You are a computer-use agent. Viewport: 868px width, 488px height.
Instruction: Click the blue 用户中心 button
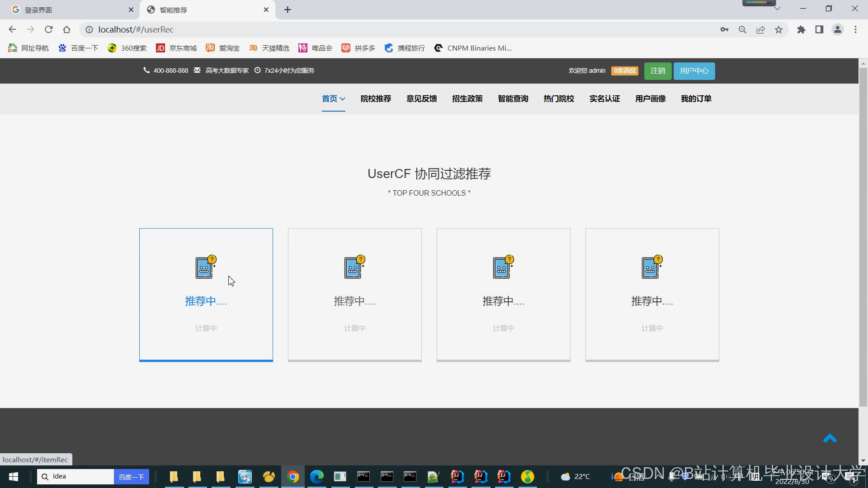[x=694, y=71]
